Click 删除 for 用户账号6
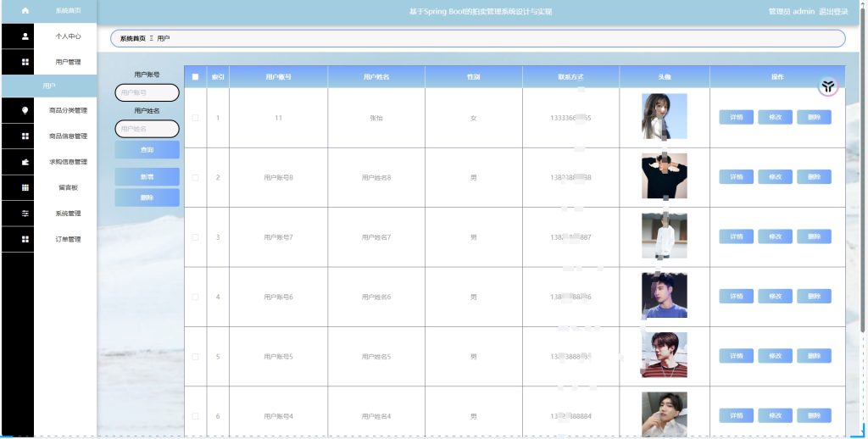 click(815, 297)
